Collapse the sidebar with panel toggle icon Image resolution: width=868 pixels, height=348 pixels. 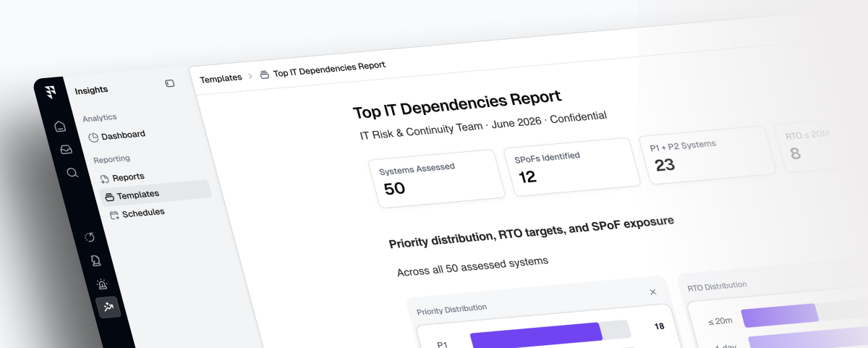pyautogui.click(x=169, y=83)
